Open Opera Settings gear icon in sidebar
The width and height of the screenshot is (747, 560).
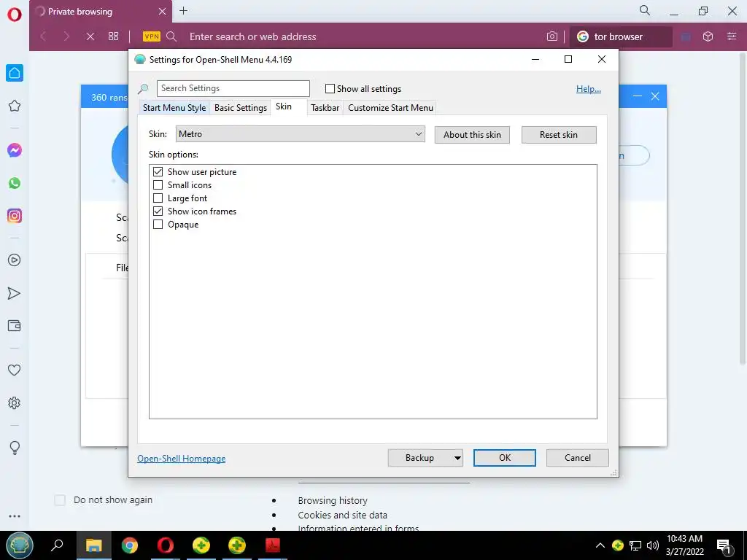point(15,402)
